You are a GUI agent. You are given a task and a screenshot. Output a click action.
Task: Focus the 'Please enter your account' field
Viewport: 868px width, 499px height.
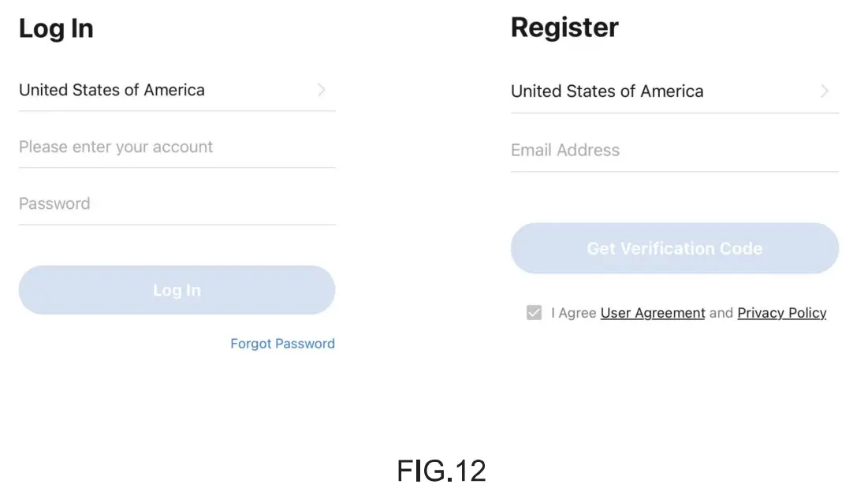coord(177,147)
